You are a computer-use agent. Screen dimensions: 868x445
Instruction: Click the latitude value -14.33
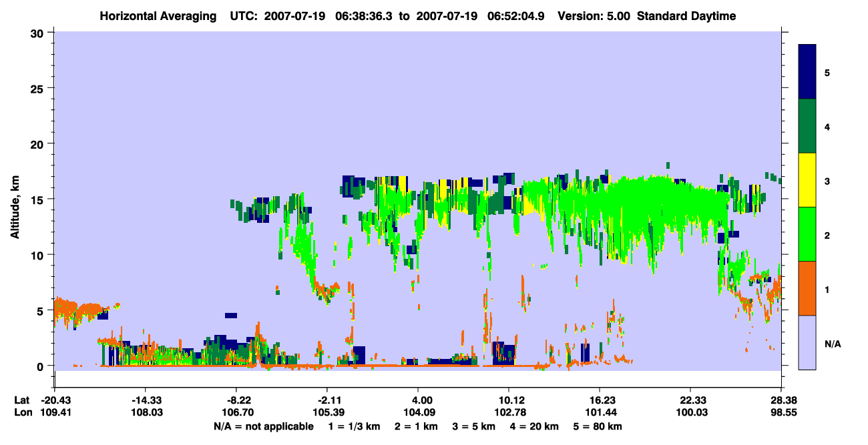coord(146,400)
